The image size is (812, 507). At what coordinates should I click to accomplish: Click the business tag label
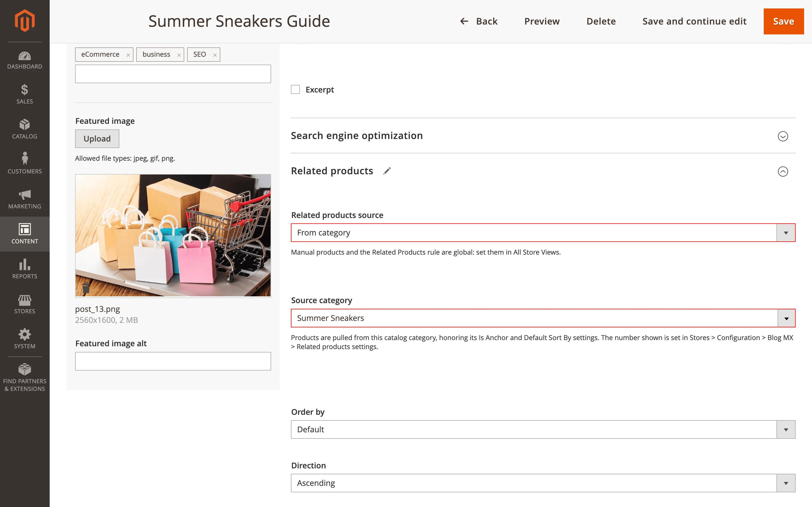(x=156, y=54)
